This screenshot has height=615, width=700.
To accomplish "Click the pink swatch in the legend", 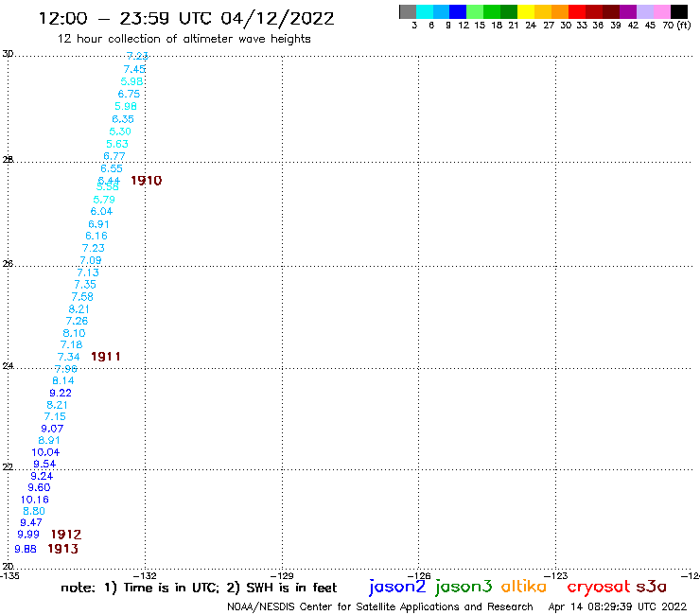I will [x=662, y=11].
